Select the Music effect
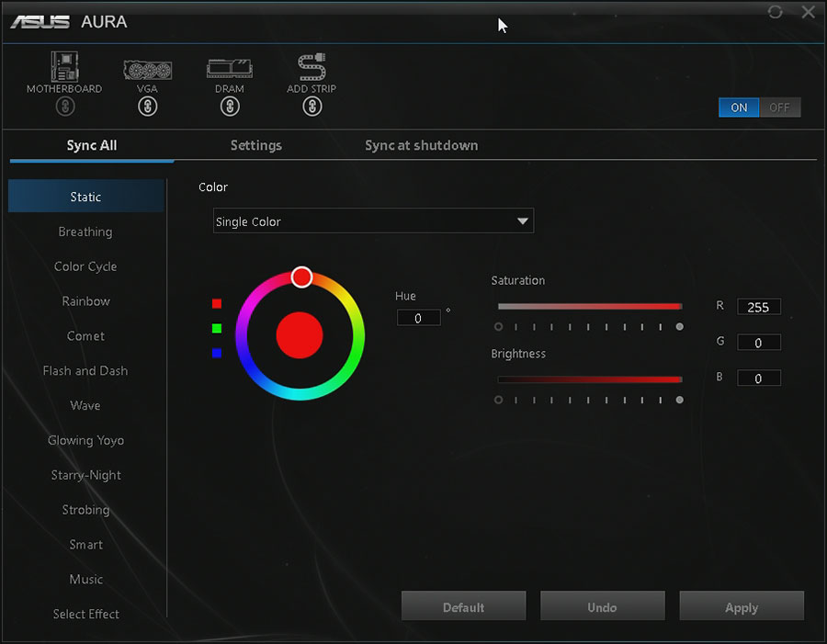This screenshot has width=827, height=644. tap(86, 580)
